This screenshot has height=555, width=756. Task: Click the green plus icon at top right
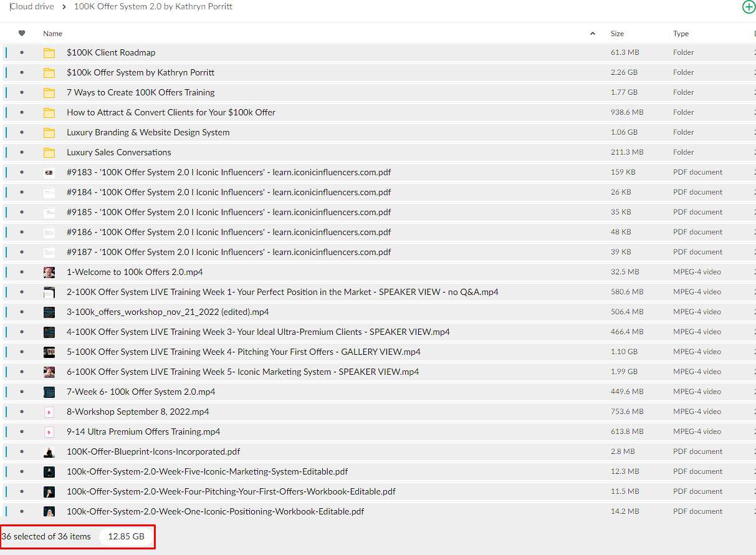tap(748, 7)
